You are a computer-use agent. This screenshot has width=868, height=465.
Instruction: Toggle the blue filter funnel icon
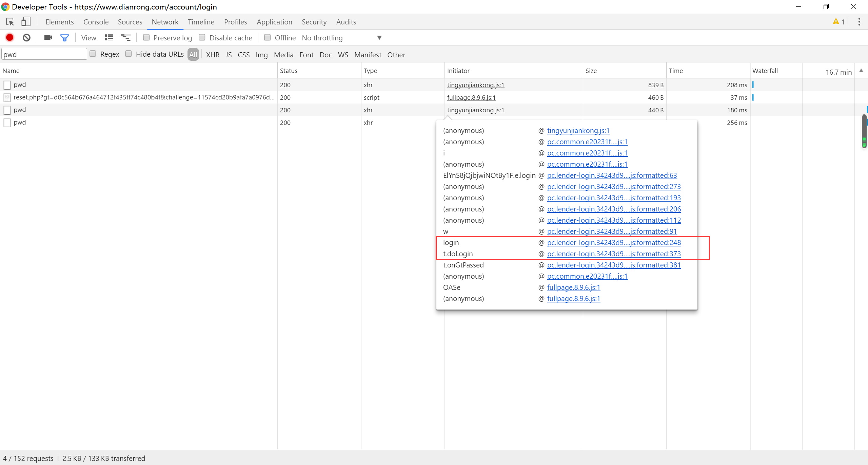click(x=64, y=37)
